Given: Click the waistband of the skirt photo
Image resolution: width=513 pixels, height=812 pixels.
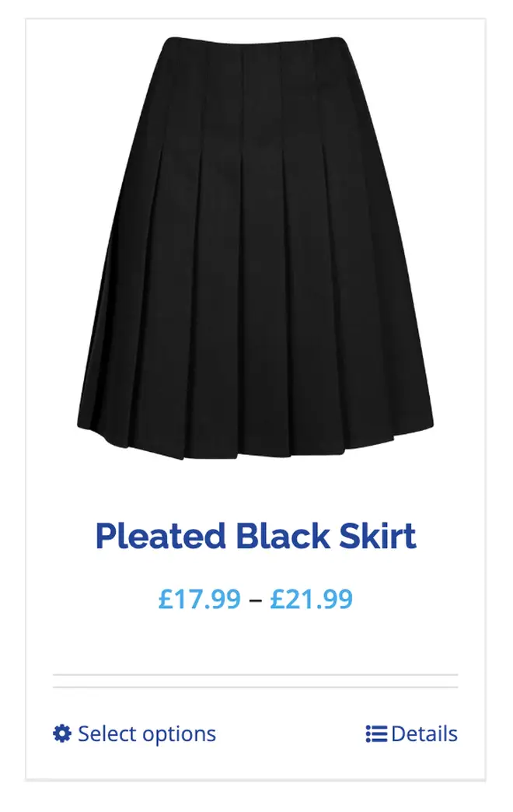Looking at the screenshot, I should click(x=253, y=44).
